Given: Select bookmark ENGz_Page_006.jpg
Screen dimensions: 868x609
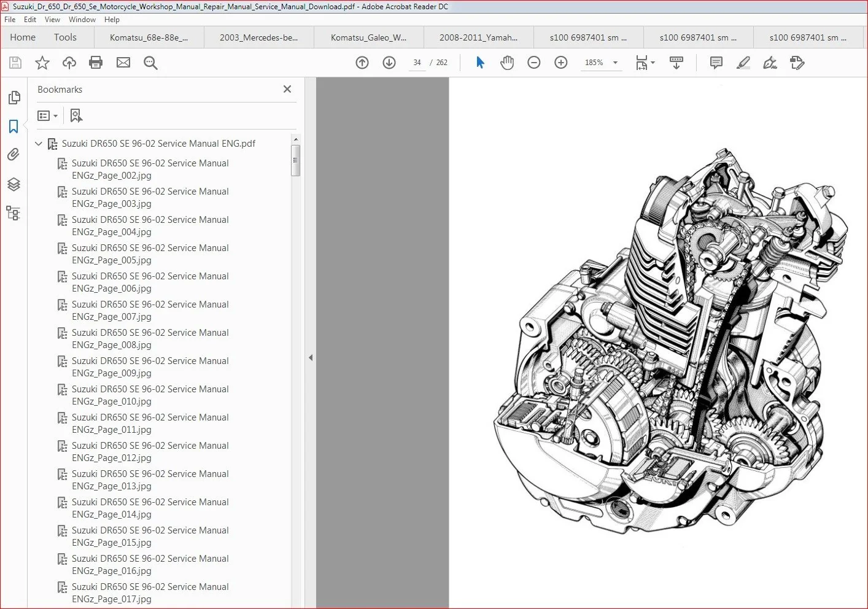Looking at the screenshot, I should click(150, 282).
